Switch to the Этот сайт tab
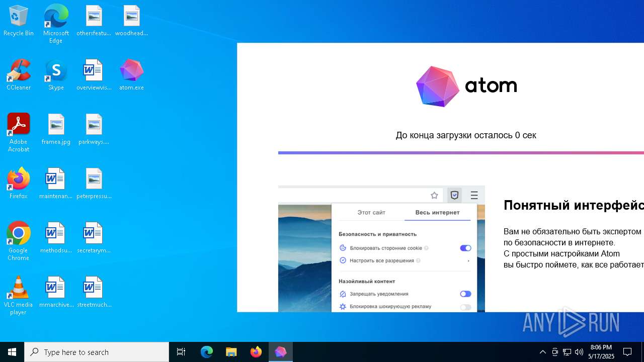The height and width of the screenshot is (362, 644). click(x=371, y=212)
